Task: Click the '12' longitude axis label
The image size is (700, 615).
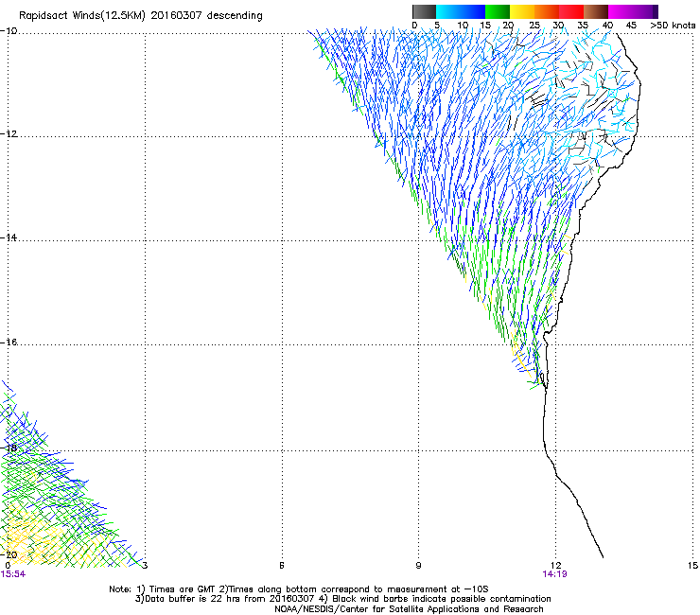Action: [x=555, y=566]
